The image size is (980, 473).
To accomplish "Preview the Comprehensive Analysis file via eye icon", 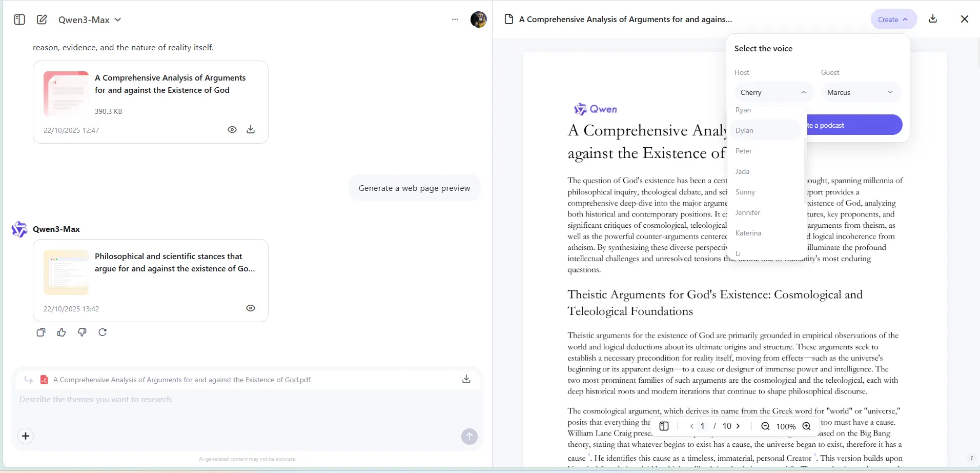I will point(232,130).
